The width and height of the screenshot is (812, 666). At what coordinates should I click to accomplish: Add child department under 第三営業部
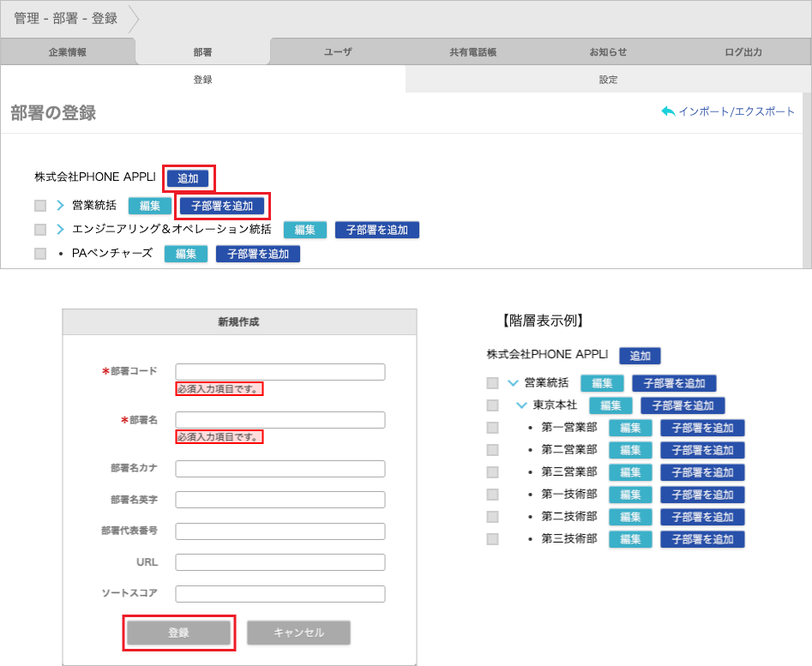point(703,472)
